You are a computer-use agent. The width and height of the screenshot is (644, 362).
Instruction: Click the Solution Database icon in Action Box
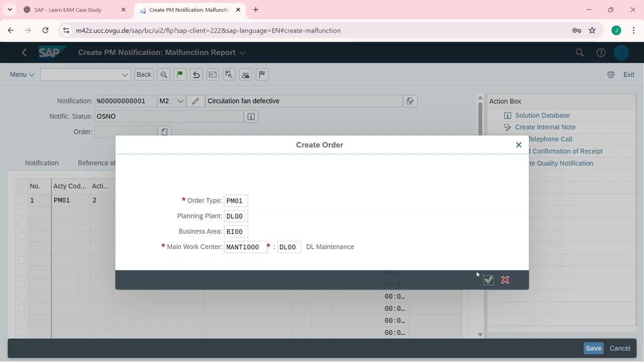pos(508,115)
